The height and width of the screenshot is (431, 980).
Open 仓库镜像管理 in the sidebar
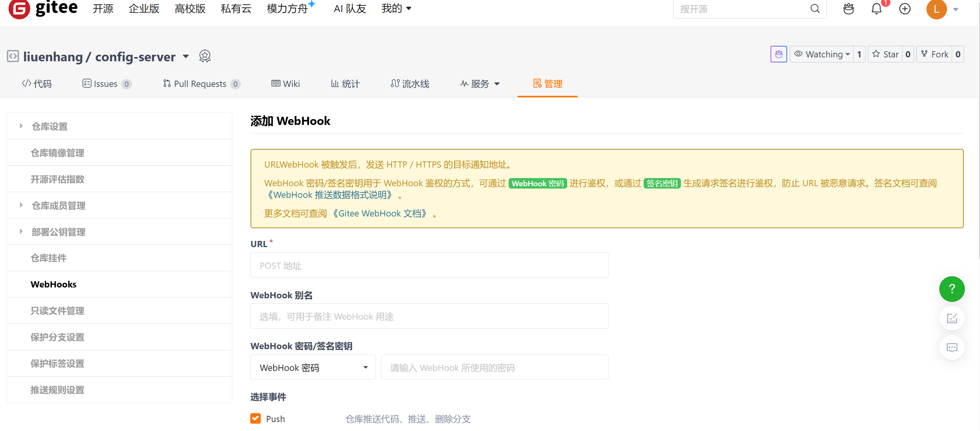click(119, 152)
